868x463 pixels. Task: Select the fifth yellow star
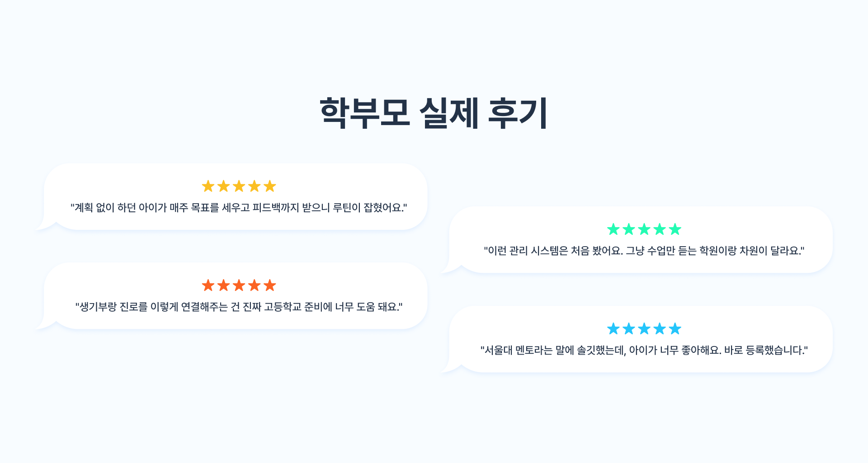[x=270, y=186]
